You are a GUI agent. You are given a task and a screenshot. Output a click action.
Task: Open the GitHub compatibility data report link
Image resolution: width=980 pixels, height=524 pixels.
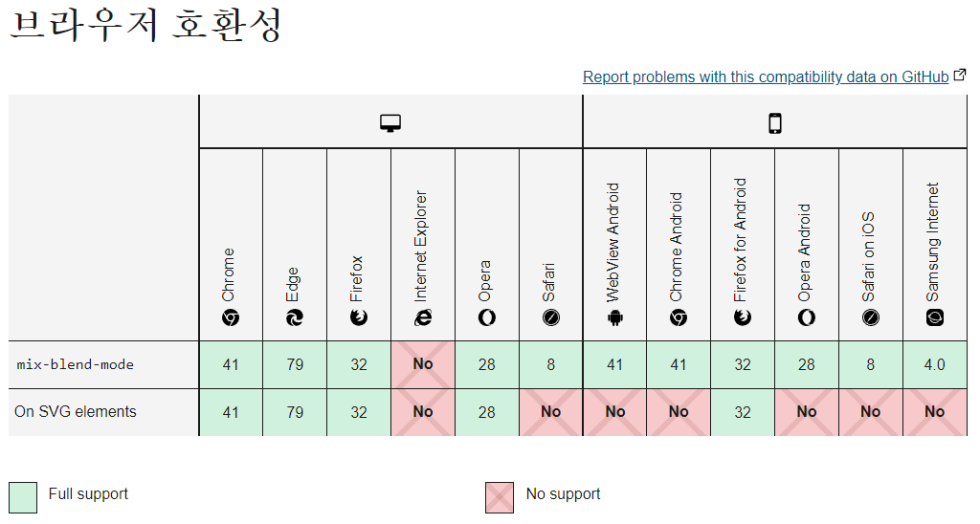[766, 76]
